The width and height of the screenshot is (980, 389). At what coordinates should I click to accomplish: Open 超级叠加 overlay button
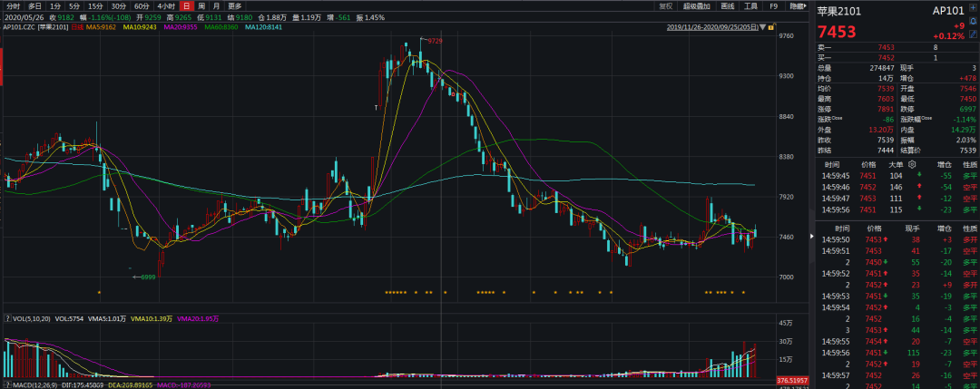696,6
